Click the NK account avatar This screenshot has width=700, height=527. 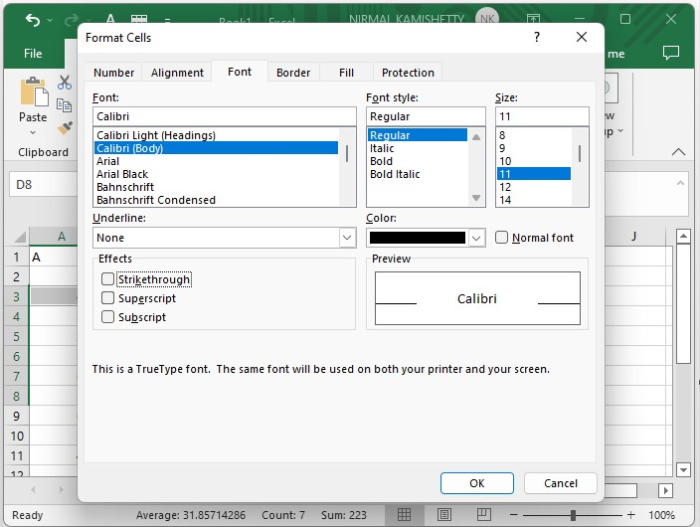(x=487, y=18)
